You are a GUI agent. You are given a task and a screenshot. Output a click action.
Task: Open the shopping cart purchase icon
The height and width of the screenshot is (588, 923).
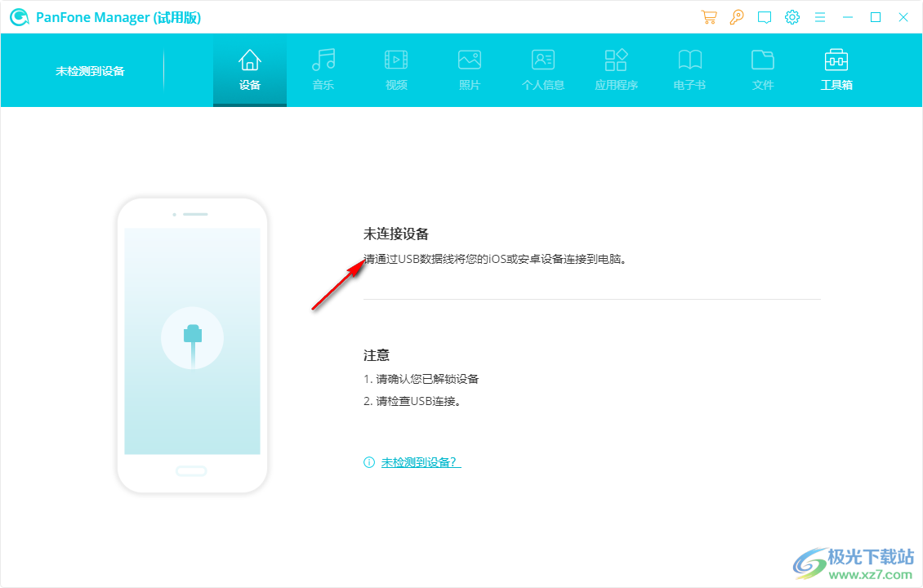(709, 17)
